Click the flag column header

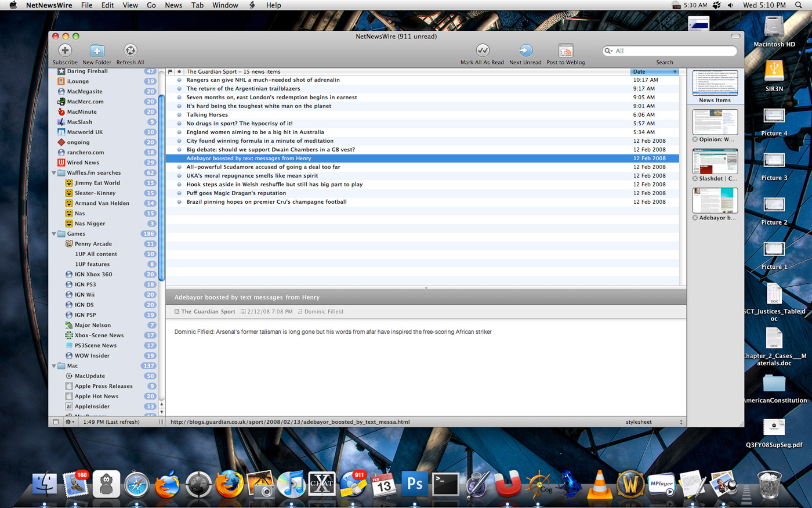click(x=171, y=72)
